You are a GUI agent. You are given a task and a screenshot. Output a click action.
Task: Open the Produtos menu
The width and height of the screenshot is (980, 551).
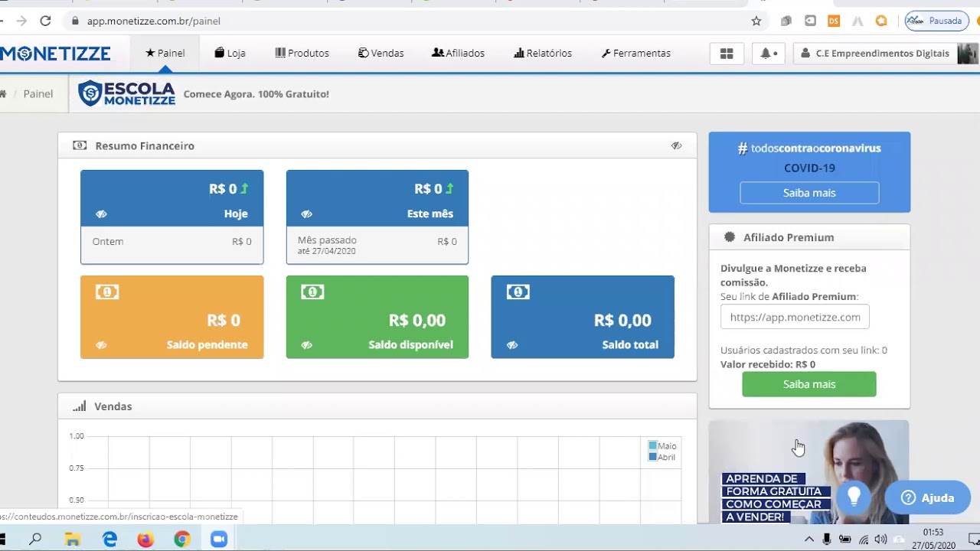(x=302, y=53)
